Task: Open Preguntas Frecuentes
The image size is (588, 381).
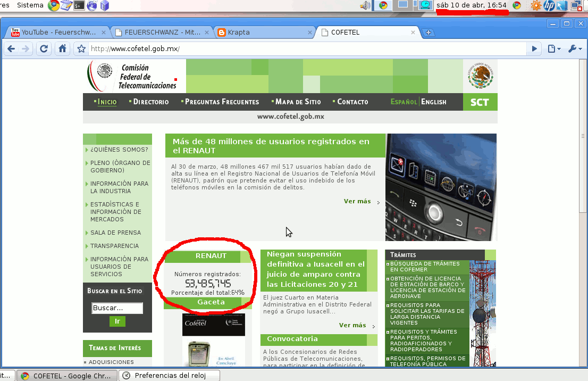Action: click(222, 102)
